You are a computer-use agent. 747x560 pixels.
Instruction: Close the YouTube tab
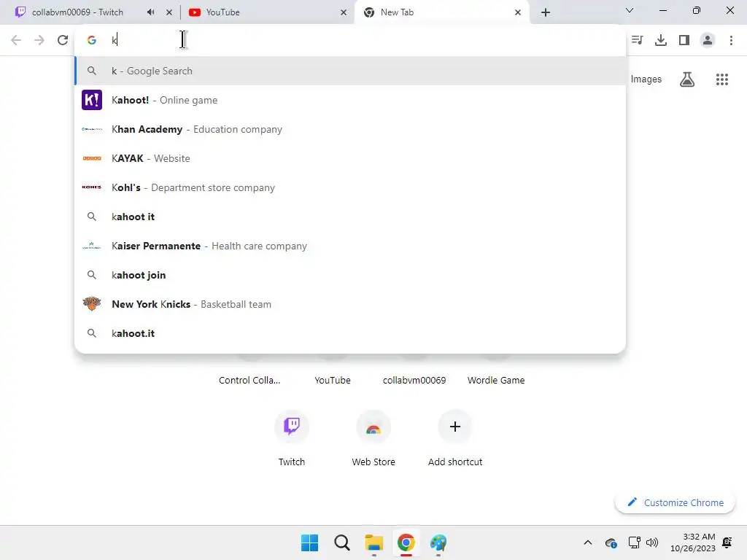pyautogui.click(x=344, y=12)
